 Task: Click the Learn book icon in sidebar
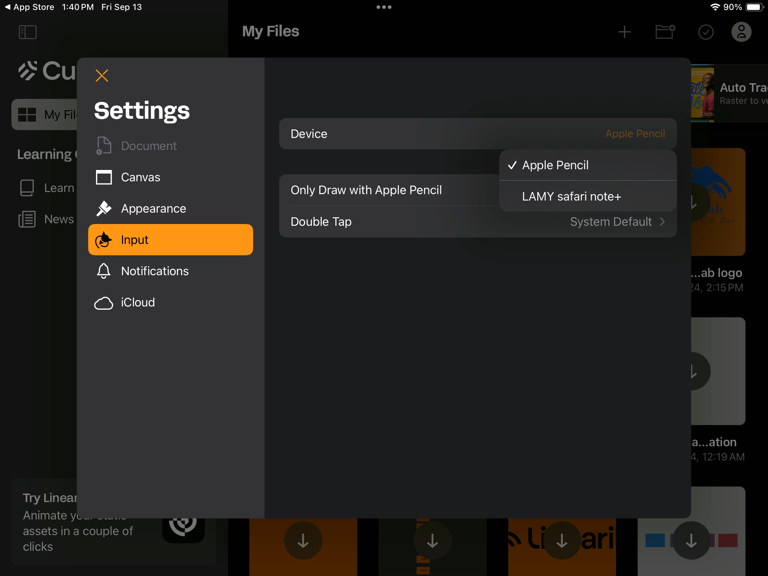[27, 188]
